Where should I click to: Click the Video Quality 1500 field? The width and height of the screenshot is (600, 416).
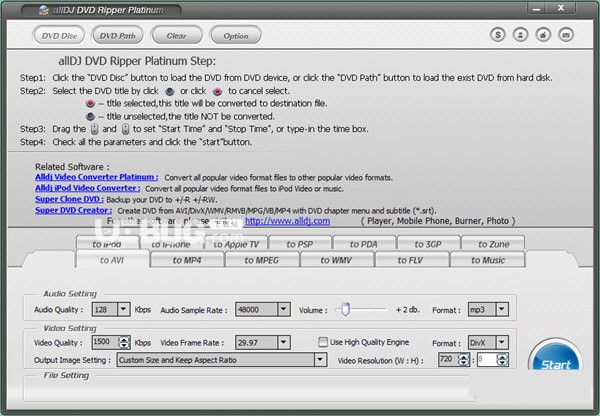pyautogui.click(x=105, y=342)
